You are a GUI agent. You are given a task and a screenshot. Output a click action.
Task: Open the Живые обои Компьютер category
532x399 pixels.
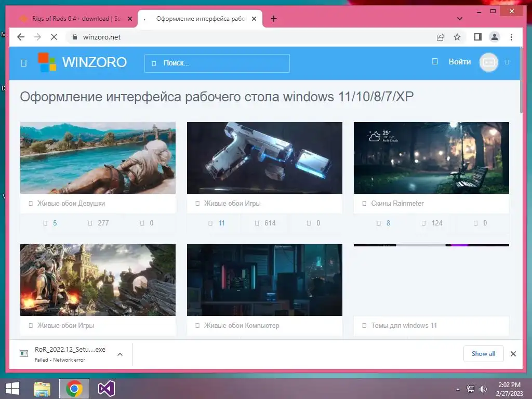click(242, 325)
